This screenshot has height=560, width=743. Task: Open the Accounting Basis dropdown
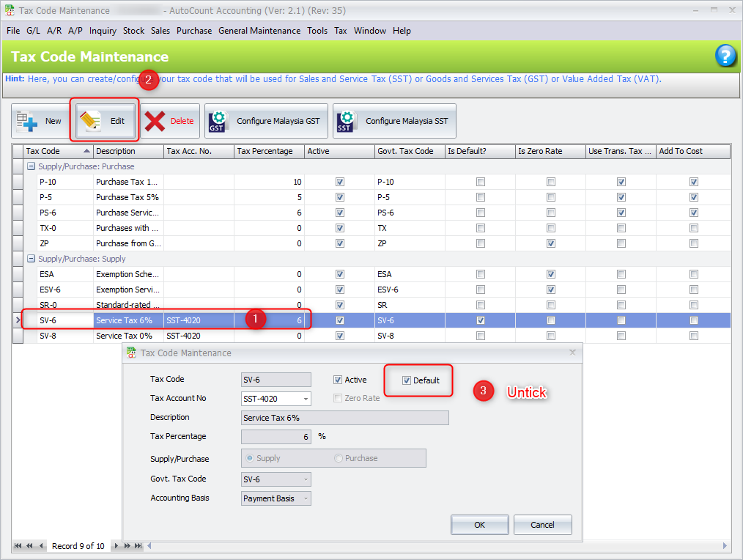click(305, 498)
